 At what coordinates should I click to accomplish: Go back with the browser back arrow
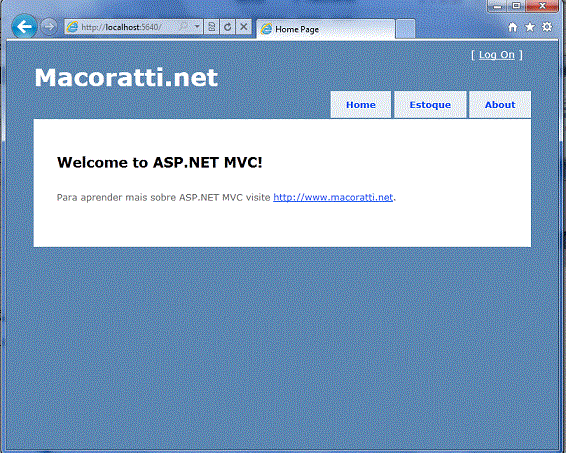(x=24, y=26)
